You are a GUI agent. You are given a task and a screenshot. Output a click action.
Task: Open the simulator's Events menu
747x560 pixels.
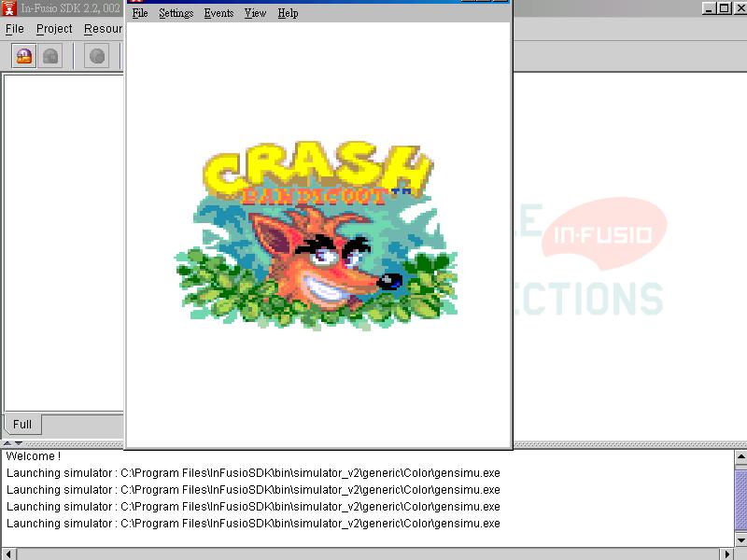219,13
